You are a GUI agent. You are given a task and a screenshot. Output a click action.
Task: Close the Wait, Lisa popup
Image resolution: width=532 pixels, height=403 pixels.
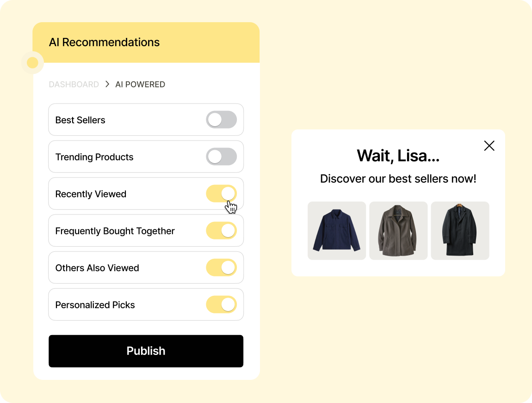coord(489,146)
